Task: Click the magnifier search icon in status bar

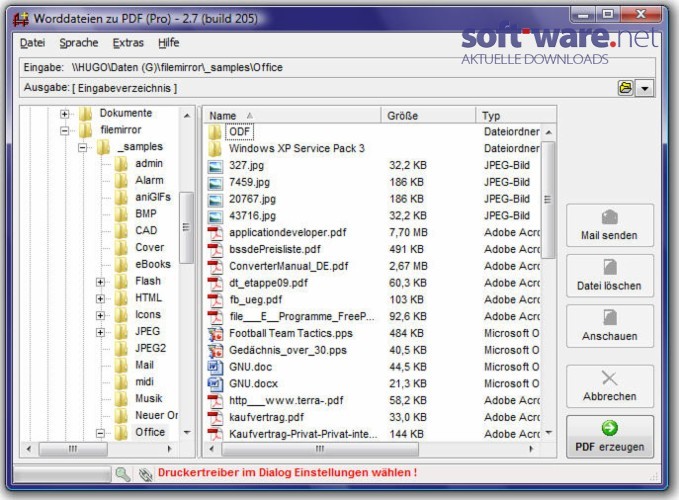Action: [123, 474]
